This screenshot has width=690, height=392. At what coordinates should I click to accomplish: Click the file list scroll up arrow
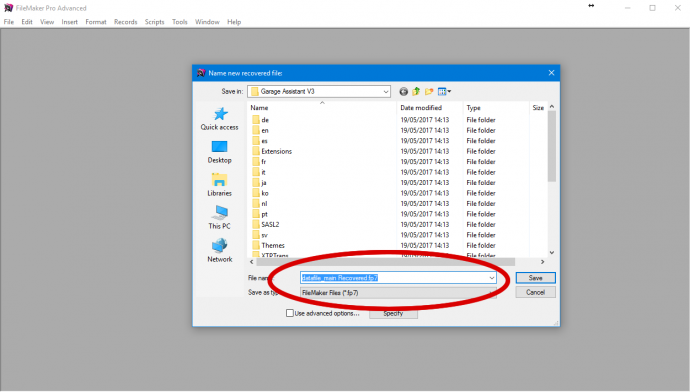point(552,107)
